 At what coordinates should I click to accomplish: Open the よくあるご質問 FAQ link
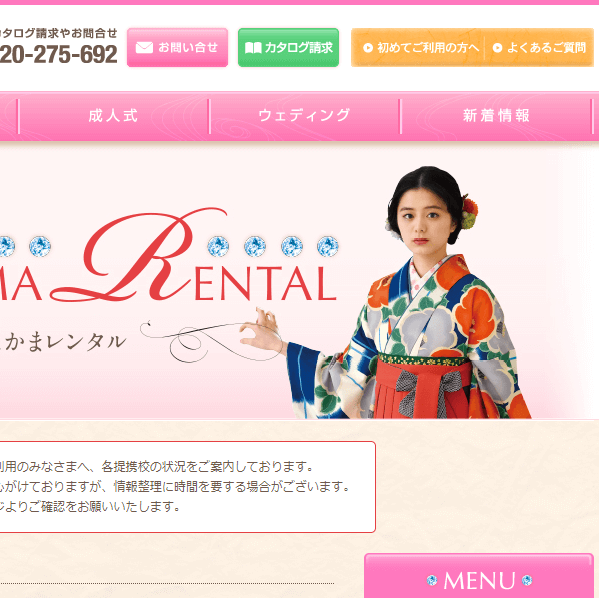tap(539, 48)
